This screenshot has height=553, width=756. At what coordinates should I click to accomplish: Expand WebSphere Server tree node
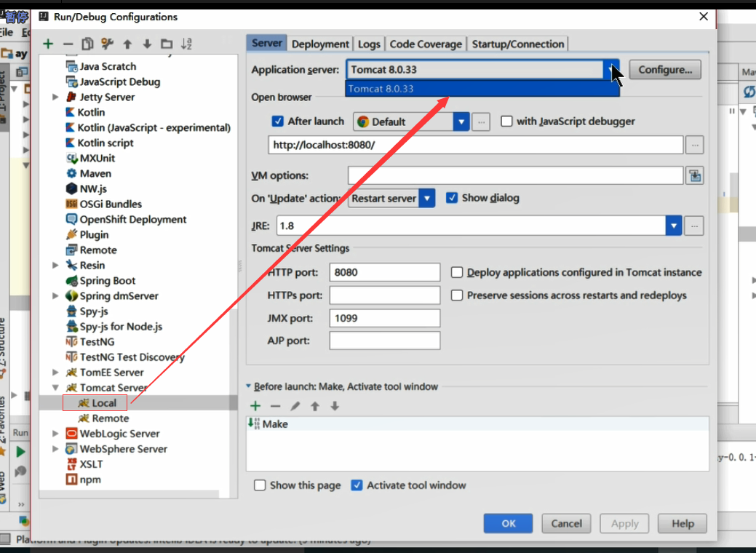[56, 449]
